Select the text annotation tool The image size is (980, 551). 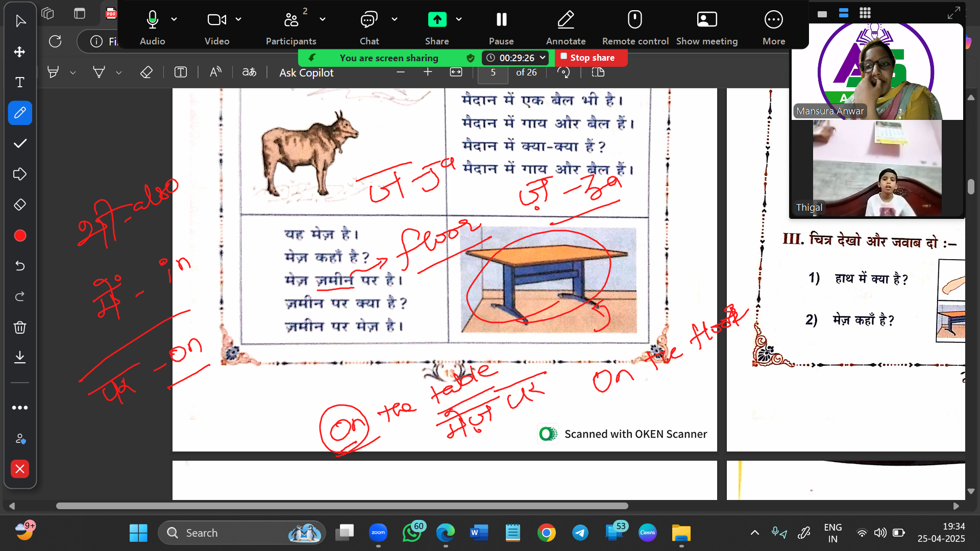20,82
